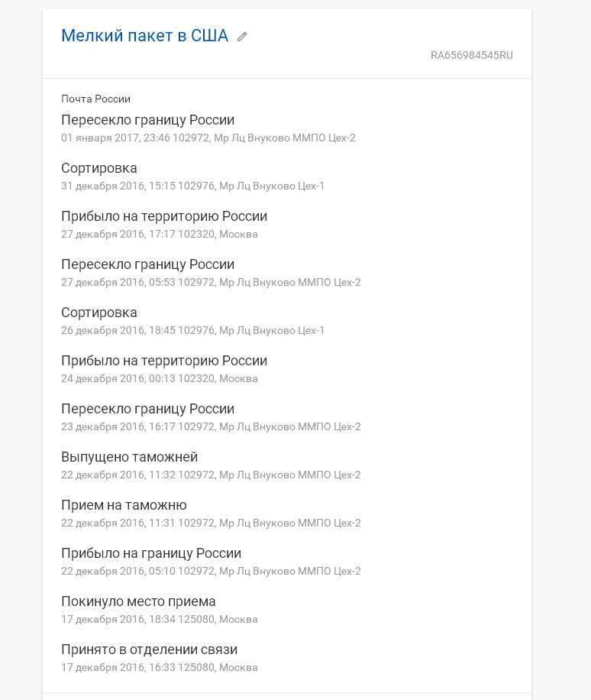Click the "Выпущено таможней" status heading

129,457
